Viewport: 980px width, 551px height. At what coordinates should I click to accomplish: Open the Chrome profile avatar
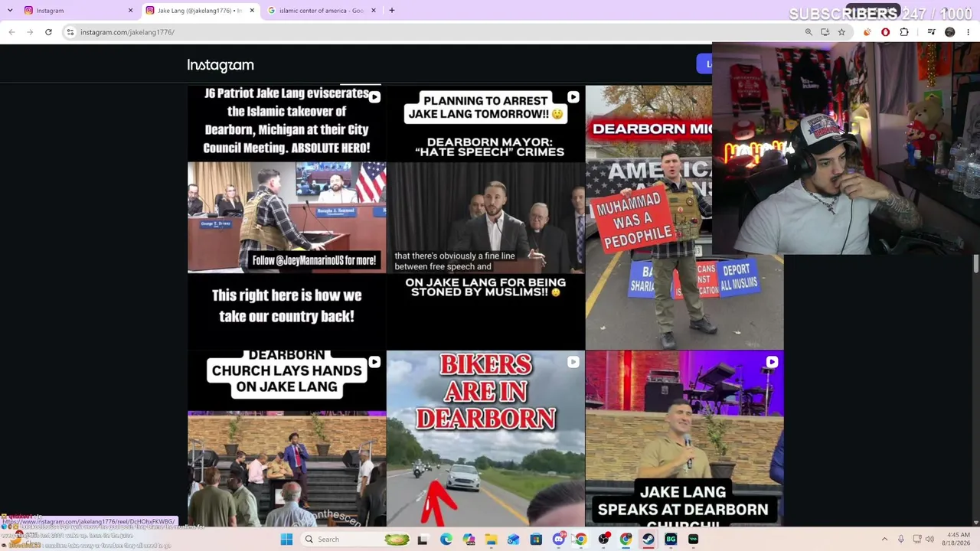[950, 32]
